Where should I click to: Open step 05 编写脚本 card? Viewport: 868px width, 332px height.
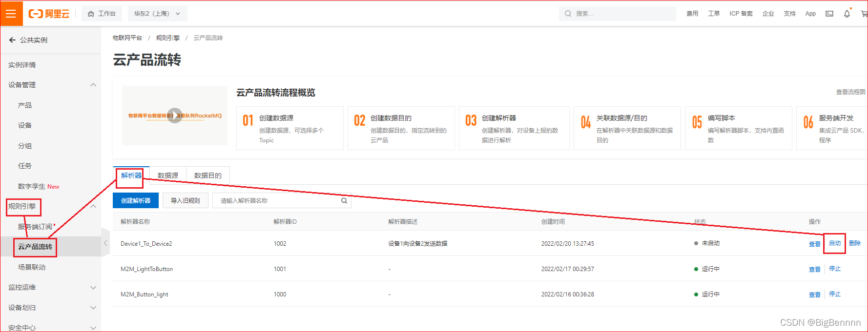click(739, 128)
